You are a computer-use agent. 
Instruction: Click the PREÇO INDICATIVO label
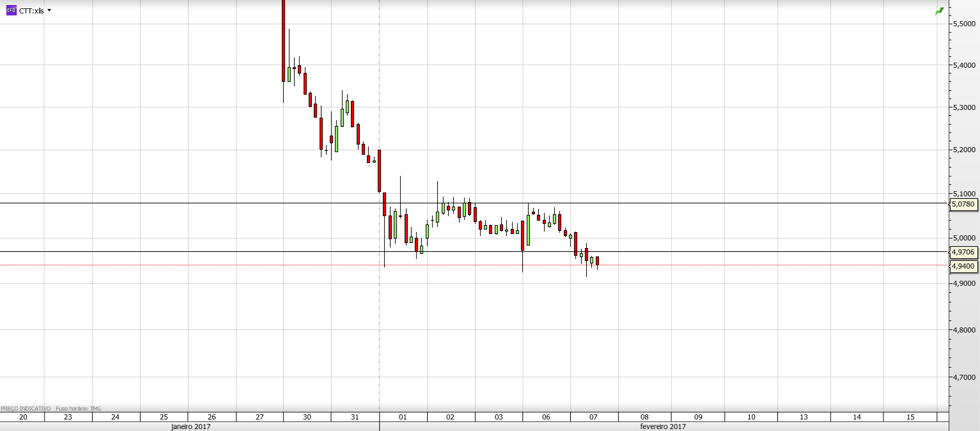[x=26, y=408]
